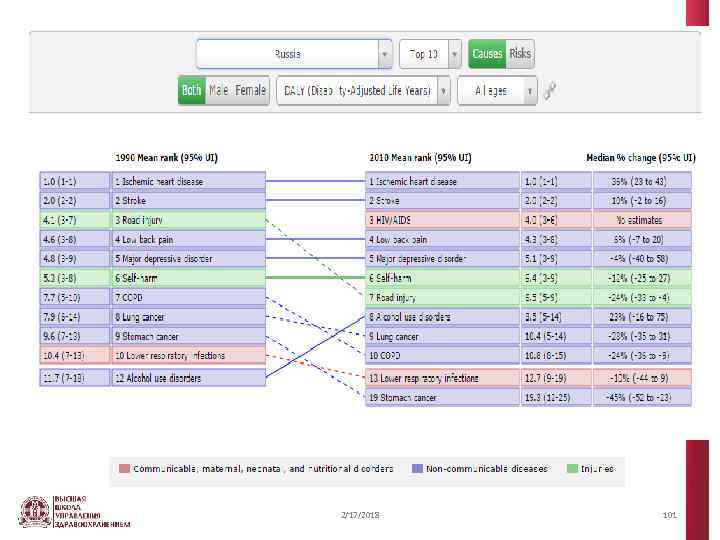Click 2010 row '5 Major depressive disorder'
Screen dimensions: 720x540
point(443,259)
